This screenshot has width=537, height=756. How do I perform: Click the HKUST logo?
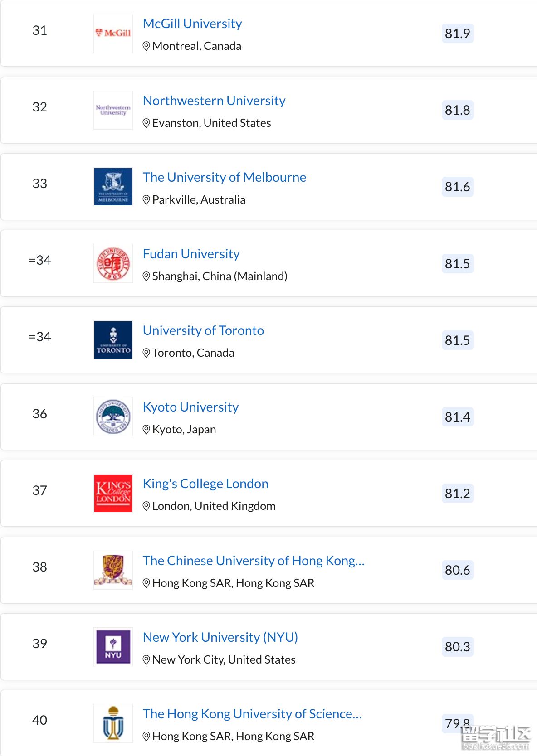point(113,723)
